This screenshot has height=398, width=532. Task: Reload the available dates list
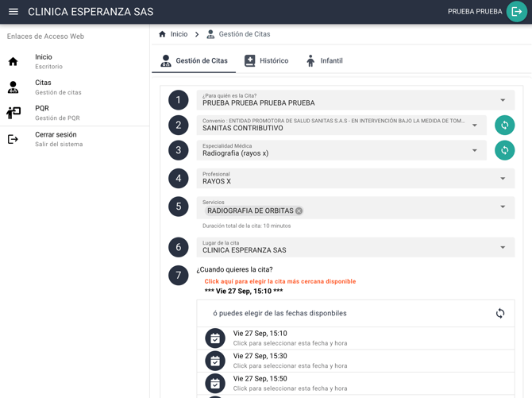pos(500,313)
